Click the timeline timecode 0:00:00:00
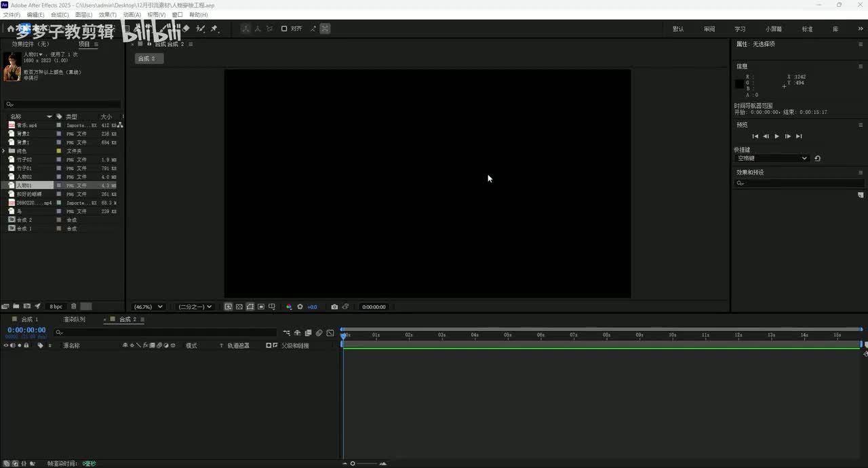 [x=26, y=330]
